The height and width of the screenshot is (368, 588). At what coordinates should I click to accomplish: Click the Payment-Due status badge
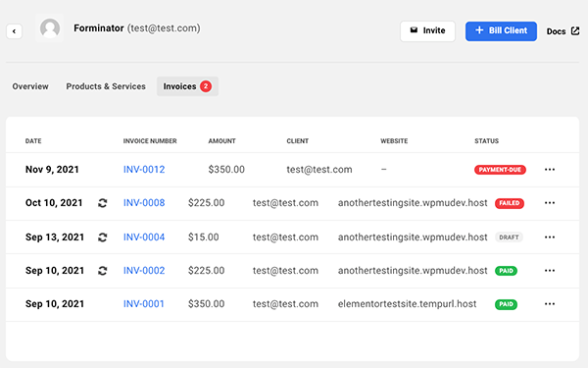click(500, 170)
